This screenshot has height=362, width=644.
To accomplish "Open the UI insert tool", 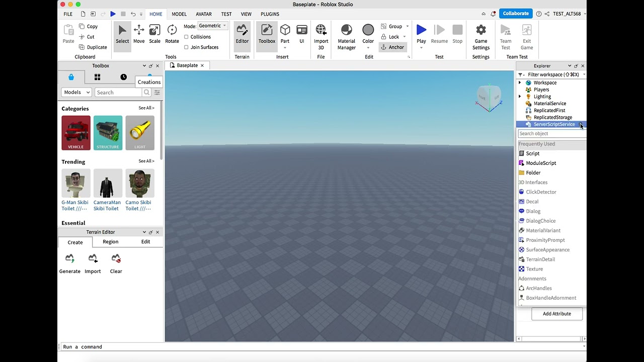I will (x=302, y=34).
